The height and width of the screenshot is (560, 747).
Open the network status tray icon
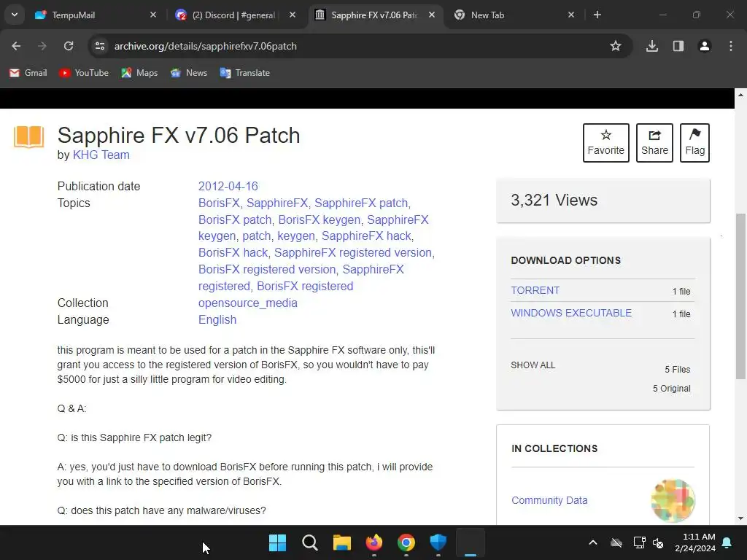point(639,542)
